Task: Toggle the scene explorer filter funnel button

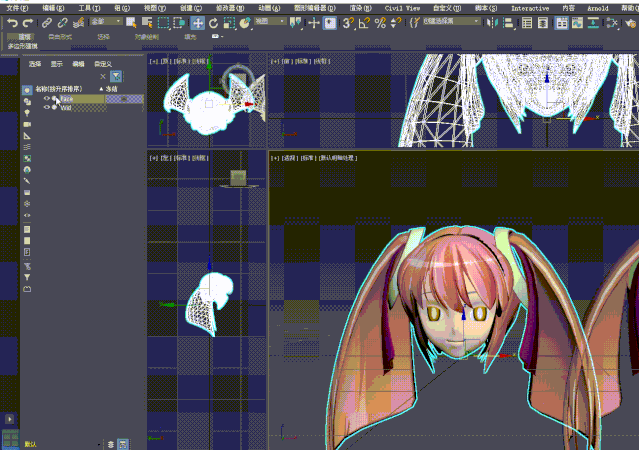Action: click(x=116, y=76)
